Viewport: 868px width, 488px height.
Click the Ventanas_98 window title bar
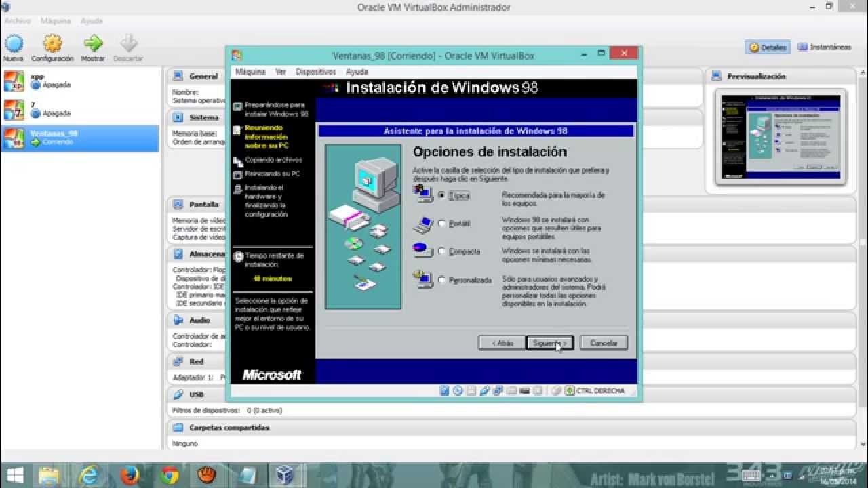click(x=433, y=56)
